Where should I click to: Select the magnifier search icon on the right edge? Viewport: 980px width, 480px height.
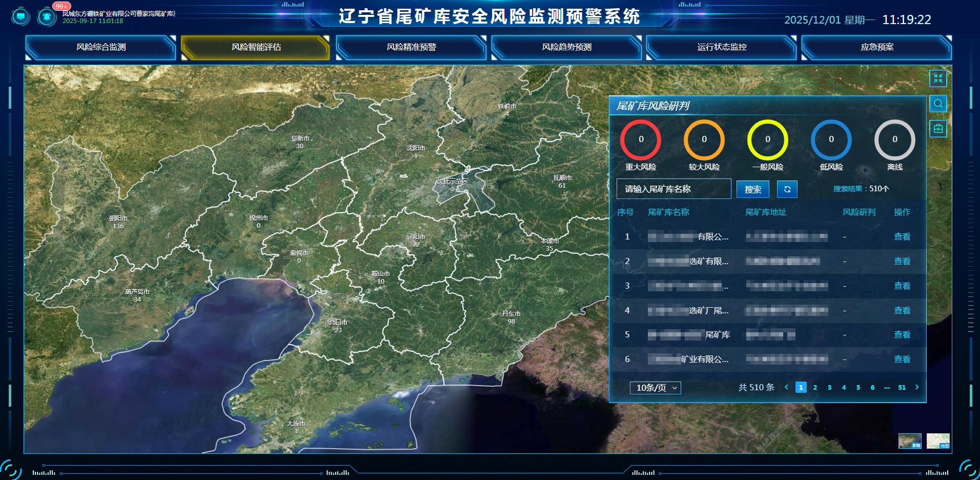(x=938, y=104)
